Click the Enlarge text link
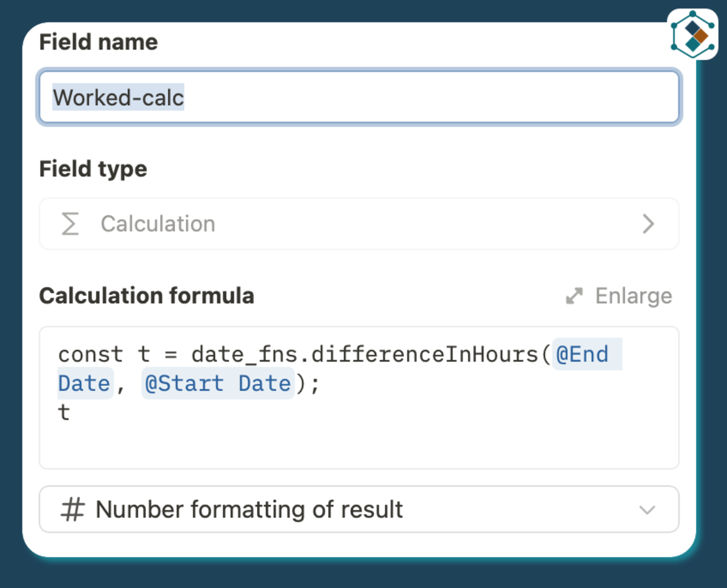 pos(633,296)
